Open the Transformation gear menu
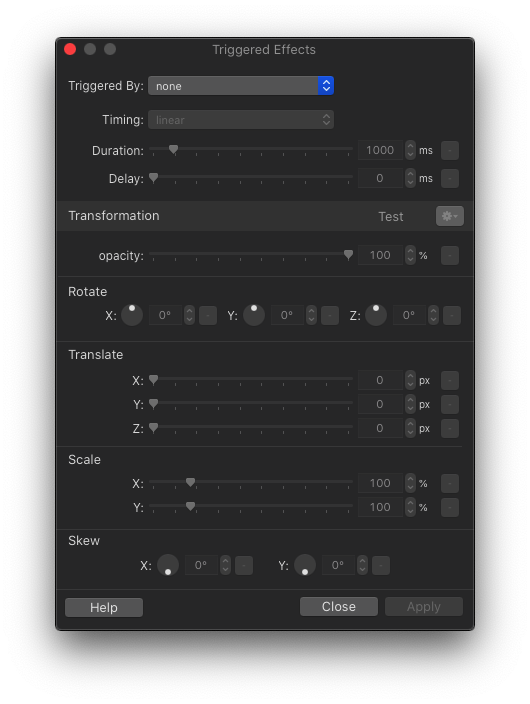The height and width of the screenshot is (704, 530). [450, 216]
